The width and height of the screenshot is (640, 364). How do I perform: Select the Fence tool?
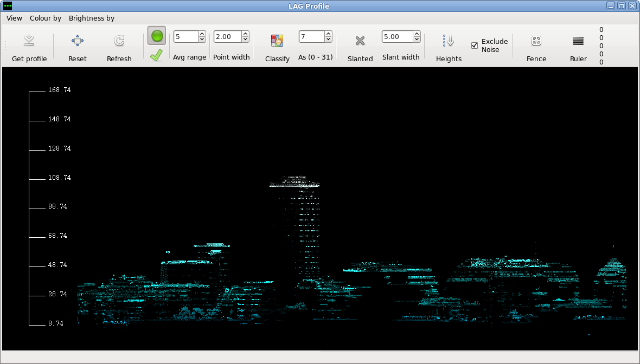click(x=536, y=48)
